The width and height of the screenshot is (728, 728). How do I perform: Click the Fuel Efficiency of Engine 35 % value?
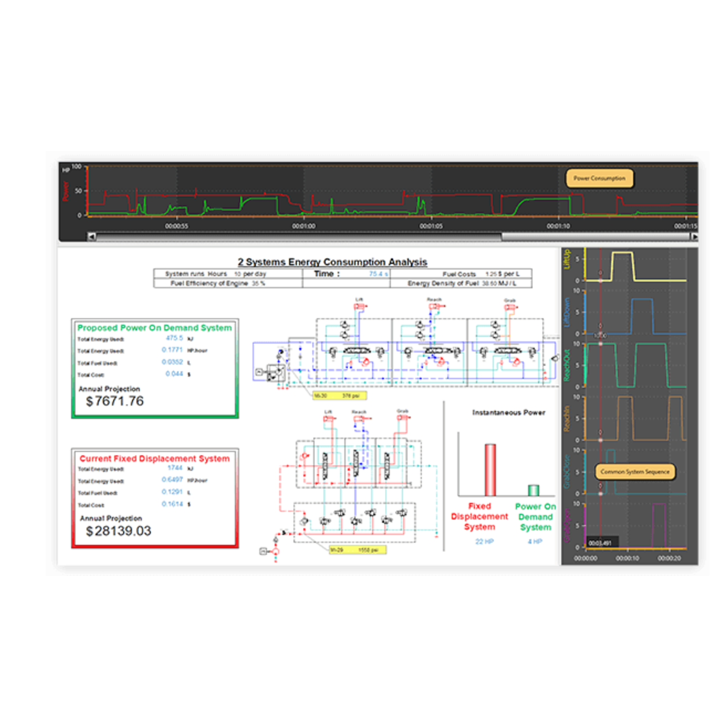pos(258,283)
